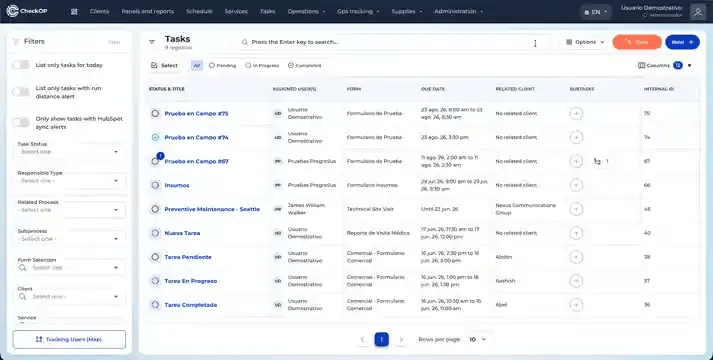Screen dimensions: 713x360
Task: Enable Select mode for tasks
Action: click(x=164, y=65)
